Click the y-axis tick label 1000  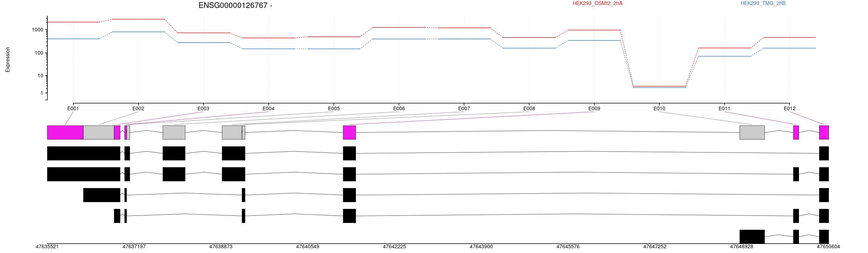pyautogui.click(x=37, y=30)
